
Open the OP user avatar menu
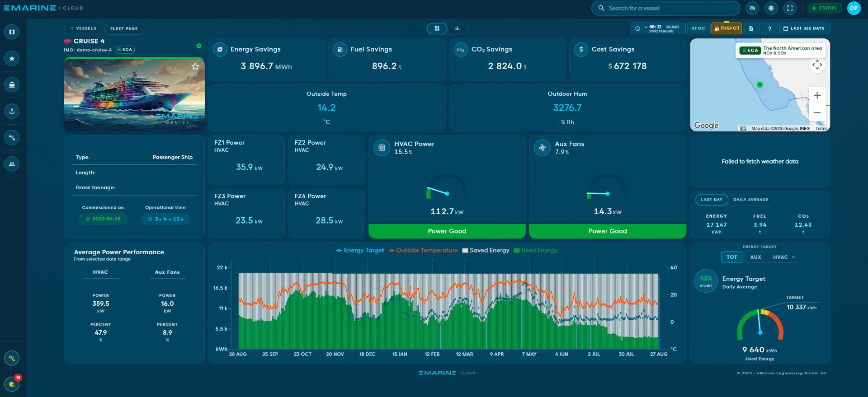pos(854,8)
